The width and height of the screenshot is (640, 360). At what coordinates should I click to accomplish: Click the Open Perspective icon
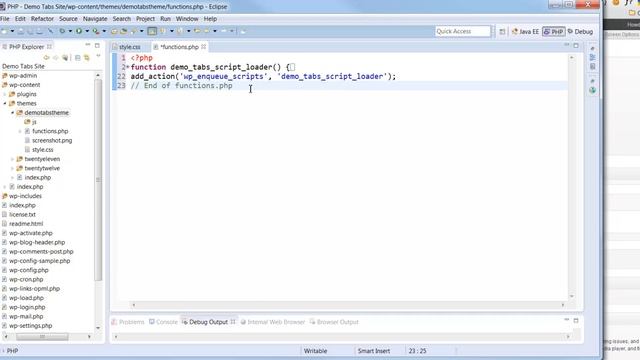502,31
